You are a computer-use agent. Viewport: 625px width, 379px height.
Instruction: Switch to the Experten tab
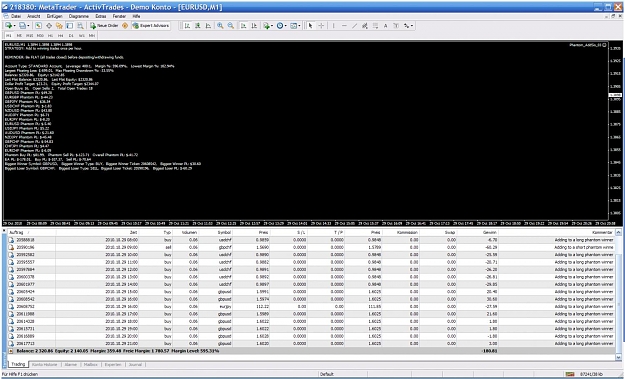tap(113, 365)
